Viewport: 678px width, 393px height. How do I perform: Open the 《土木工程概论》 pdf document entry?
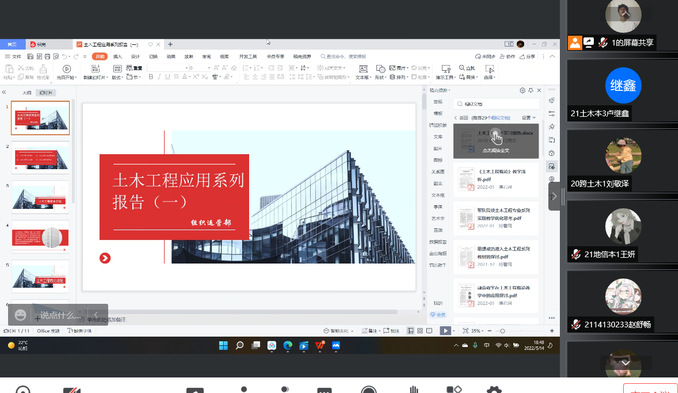point(496,179)
